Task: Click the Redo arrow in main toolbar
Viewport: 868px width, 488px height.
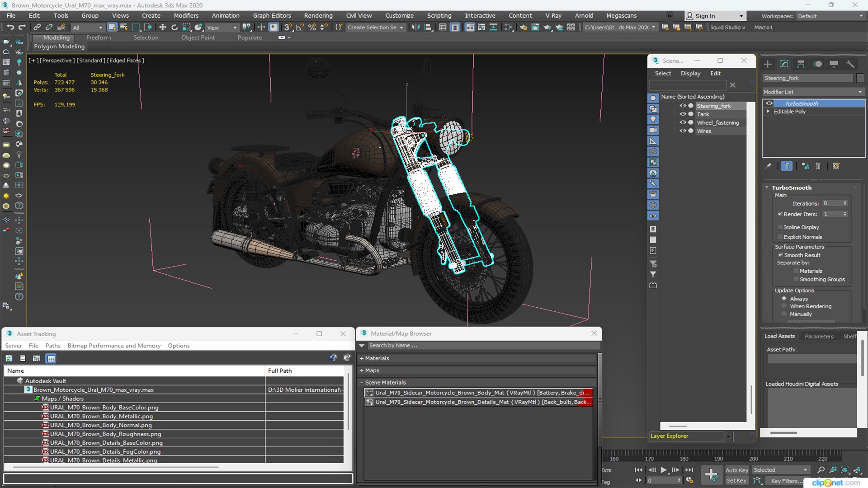Action: (x=22, y=27)
